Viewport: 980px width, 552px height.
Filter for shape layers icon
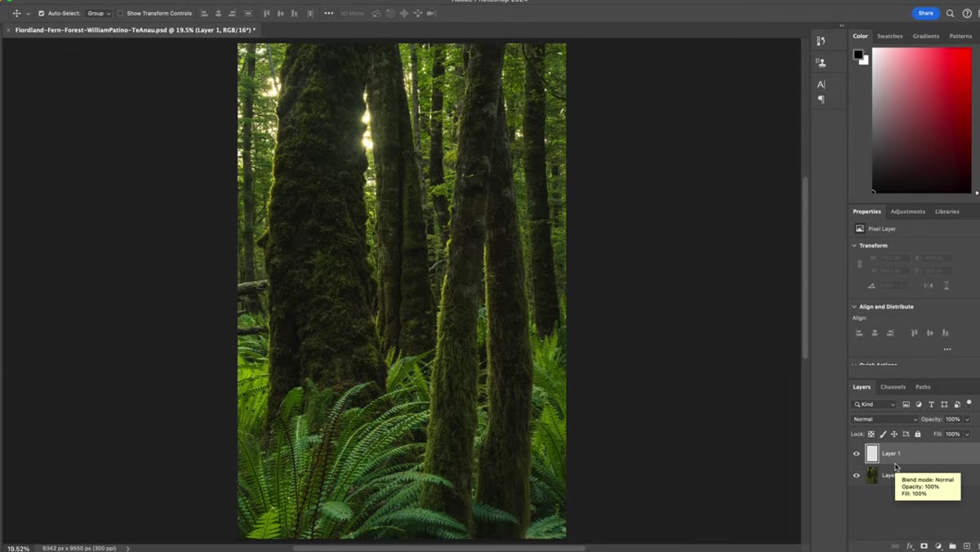point(944,404)
